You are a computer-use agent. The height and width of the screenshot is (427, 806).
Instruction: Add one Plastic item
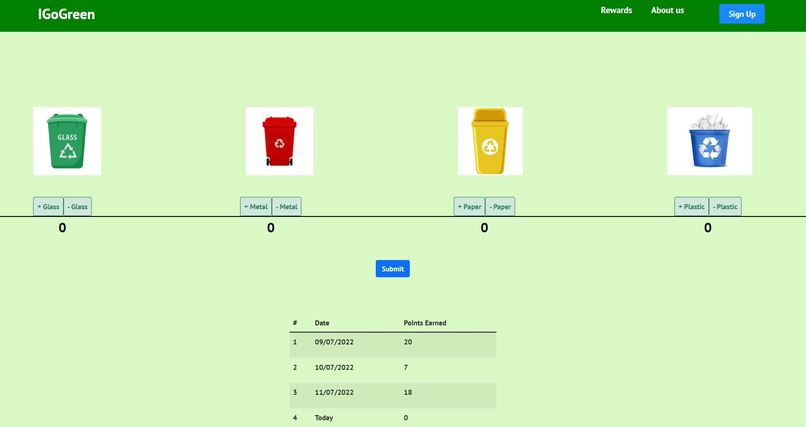click(691, 207)
